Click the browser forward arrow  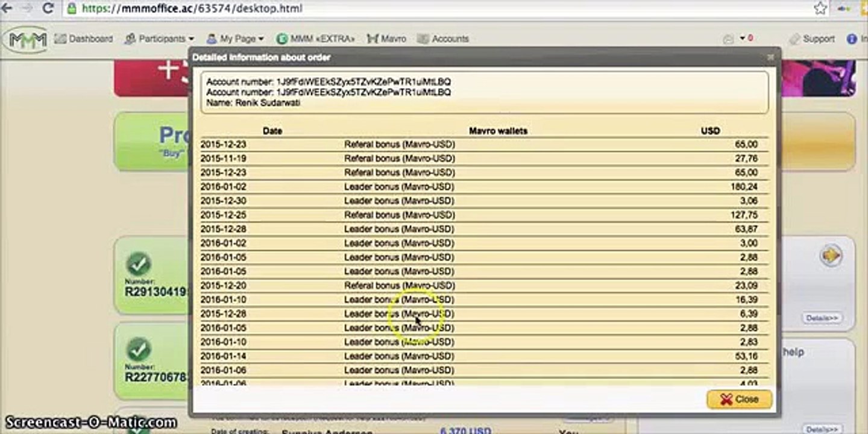click(27, 8)
